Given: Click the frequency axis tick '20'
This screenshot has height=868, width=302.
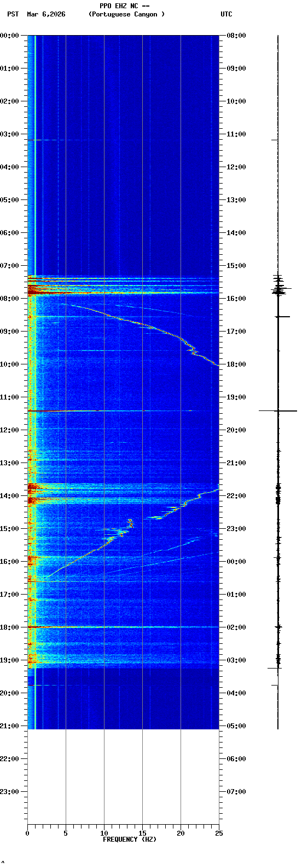Looking at the screenshot, I should (x=181, y=833).
